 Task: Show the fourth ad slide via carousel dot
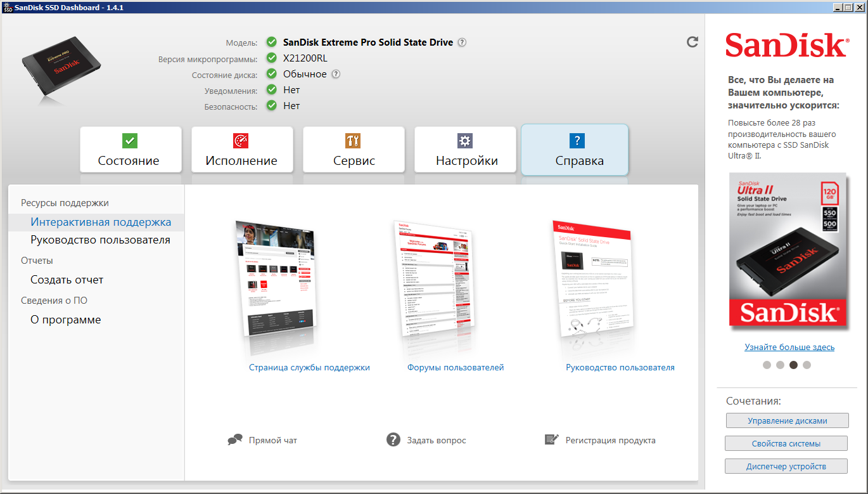(807, 365)
